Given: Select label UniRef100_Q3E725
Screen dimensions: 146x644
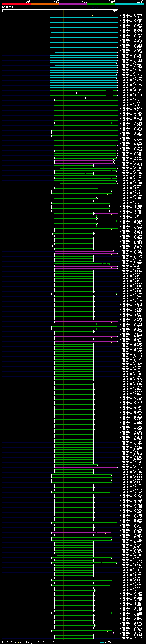Looking at the screenshot, I should (131, 90).
